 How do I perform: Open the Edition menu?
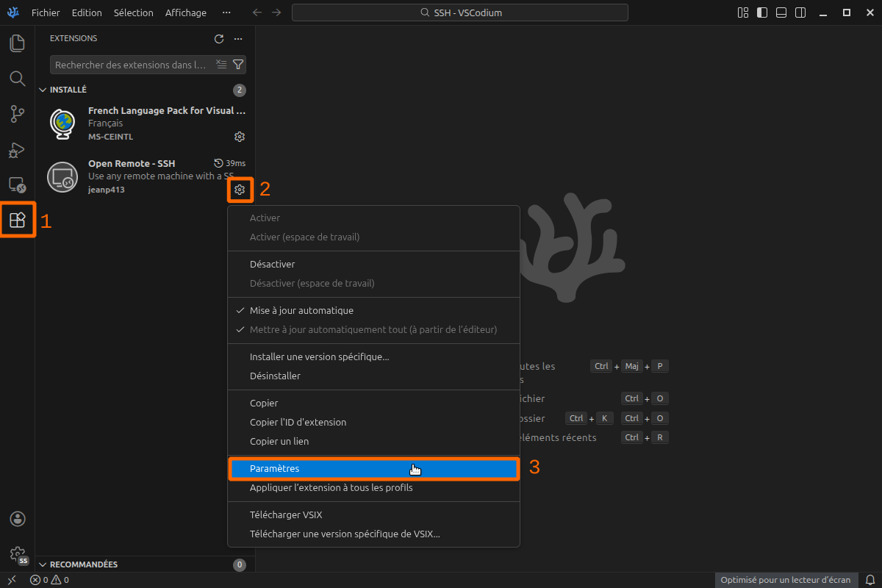click(x=87, y=12)
